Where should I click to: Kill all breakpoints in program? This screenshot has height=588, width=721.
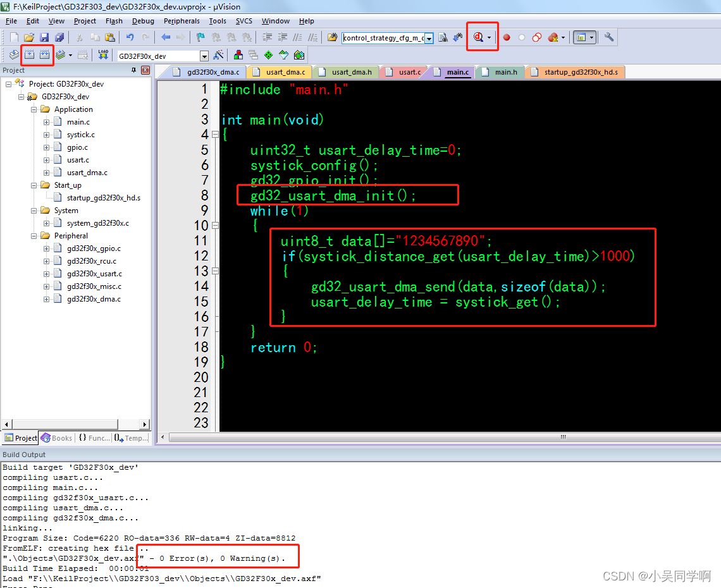[x=552, y=37]
